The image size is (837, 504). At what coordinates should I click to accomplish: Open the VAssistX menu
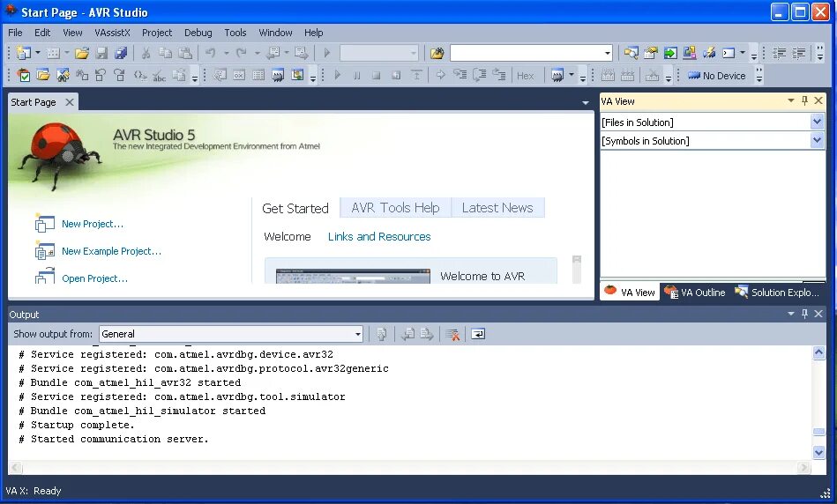[x=112, y=33]
